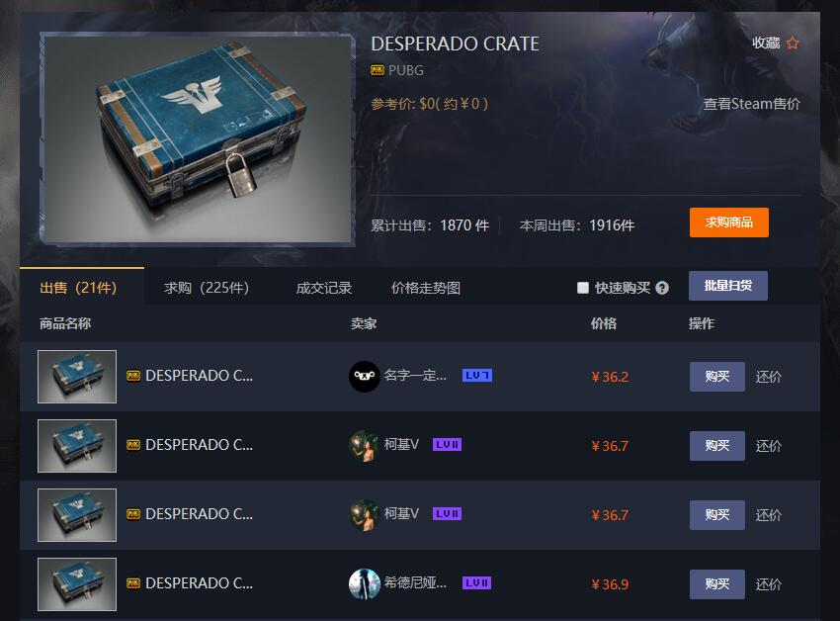The width and height of the screenshot is (840, 621).
Task: Click the seller avatar of 名字一定...
Action: 365,377
